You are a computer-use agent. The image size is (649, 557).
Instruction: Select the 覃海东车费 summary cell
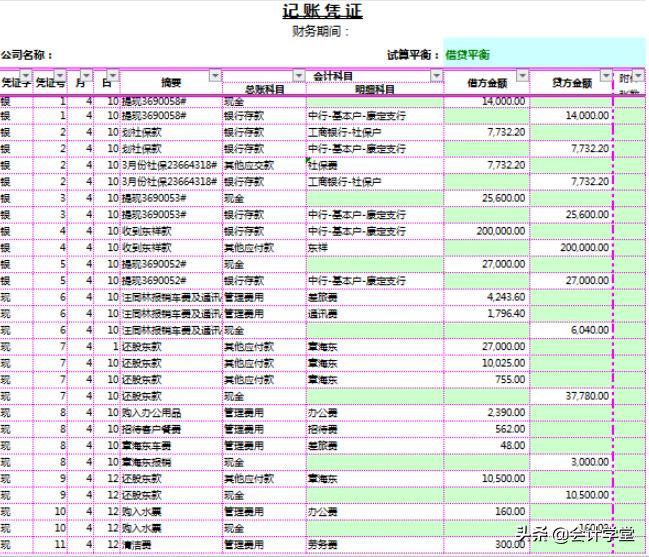click(171, 446)
